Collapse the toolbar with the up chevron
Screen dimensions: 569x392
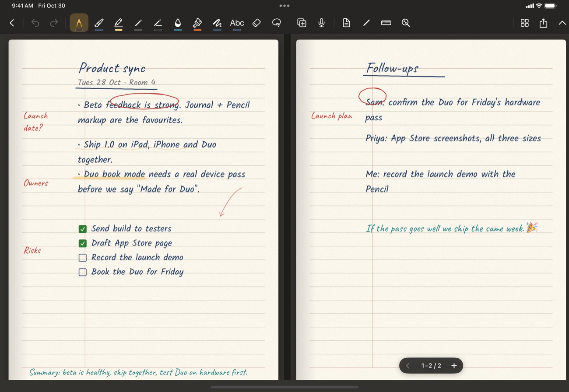[x=562, y=23]
